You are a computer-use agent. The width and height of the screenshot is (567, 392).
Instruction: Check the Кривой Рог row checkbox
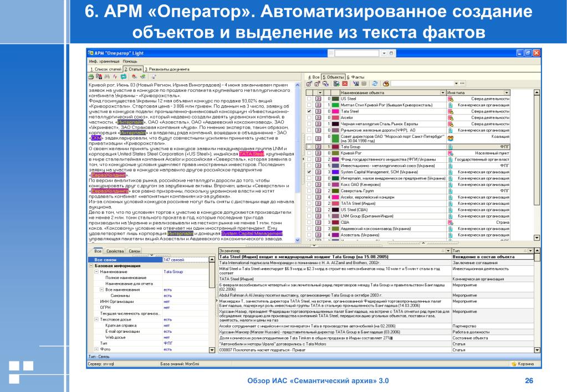pos(309,153)
